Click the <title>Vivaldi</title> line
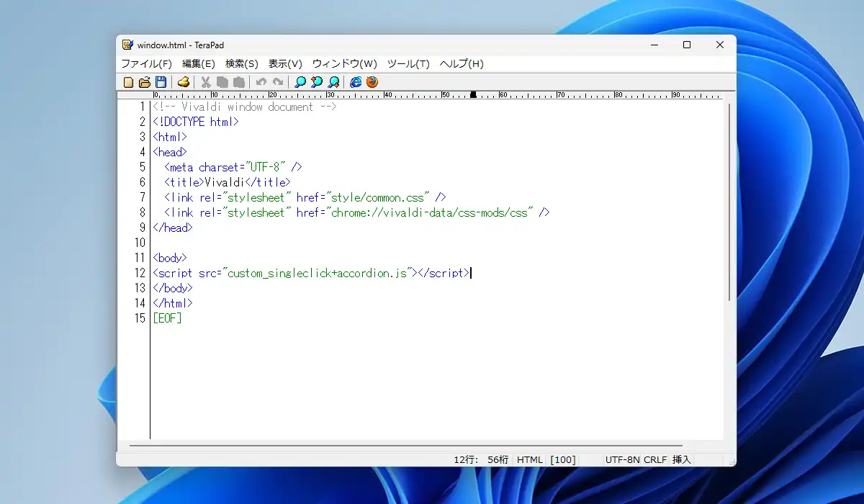This screenshot has width=864, height=504. pyautogui.click(x=228, y=183)
